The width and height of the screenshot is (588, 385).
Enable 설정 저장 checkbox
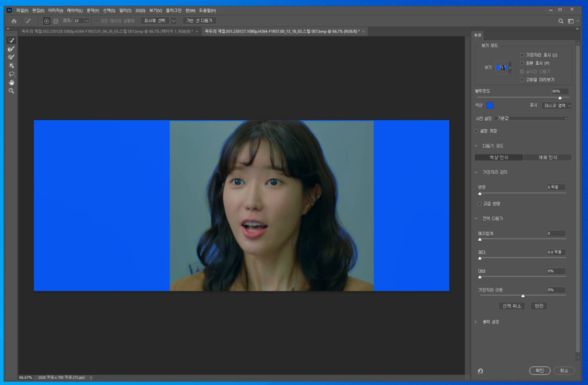[476, 131]
